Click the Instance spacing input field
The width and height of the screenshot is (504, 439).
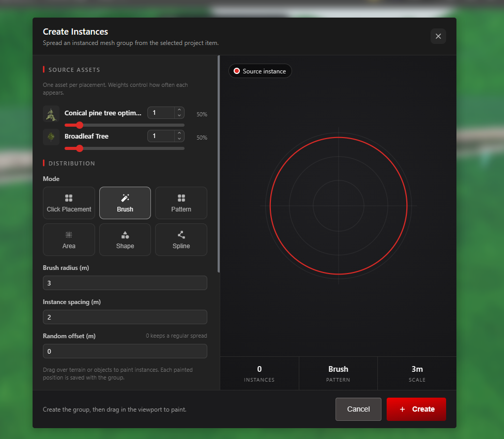(x=125, y=317)
